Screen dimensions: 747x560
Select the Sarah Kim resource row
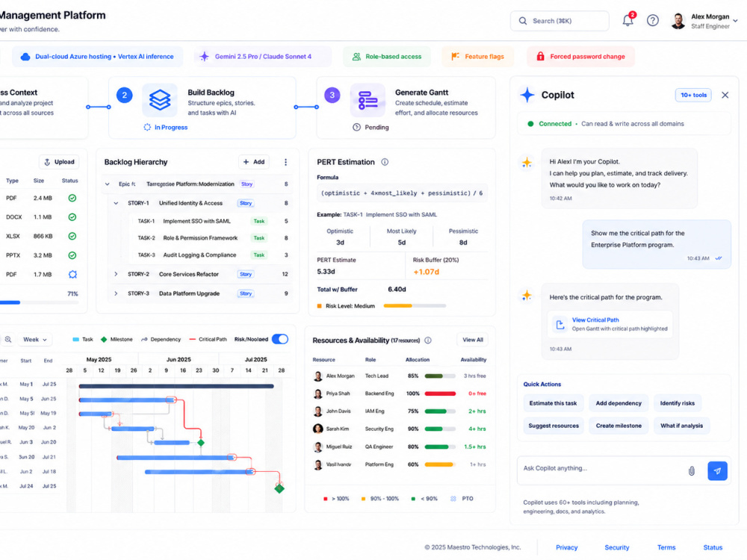click(399, 429)
